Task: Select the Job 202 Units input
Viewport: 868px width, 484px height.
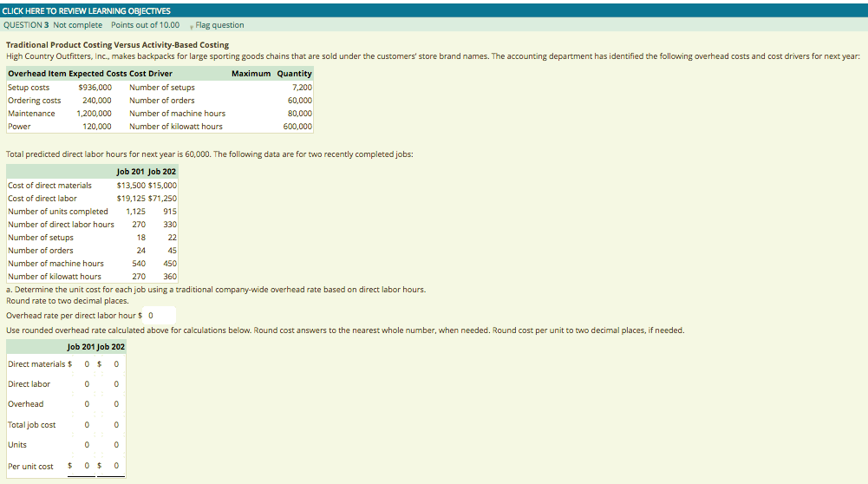Action: coord(114,445)
